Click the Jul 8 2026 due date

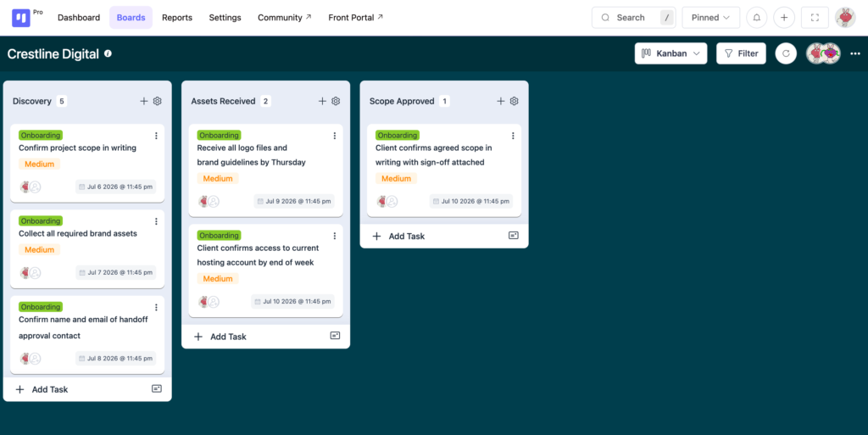pyautogui.click(x=115, y=358)
